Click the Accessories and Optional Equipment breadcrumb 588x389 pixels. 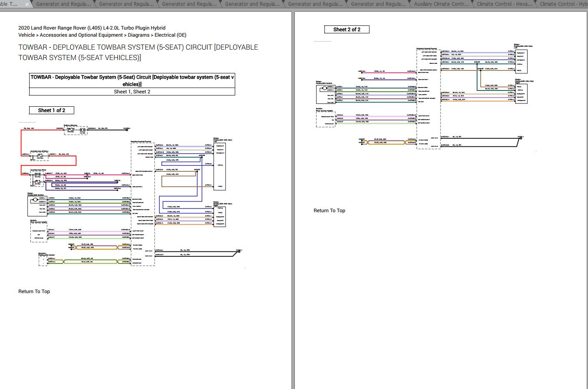81,35
